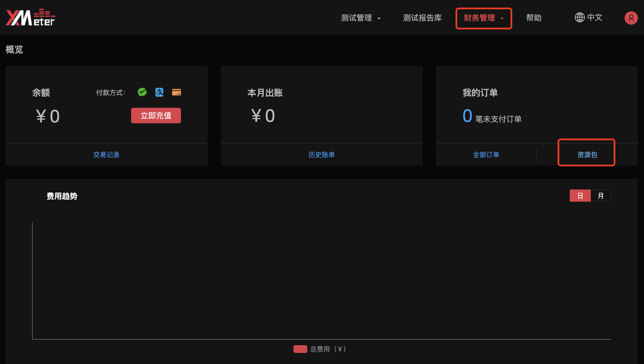The width and height of the screenshot is (644, 364).
Task: Select Alipay payment icon
Action: click(159, 92)
